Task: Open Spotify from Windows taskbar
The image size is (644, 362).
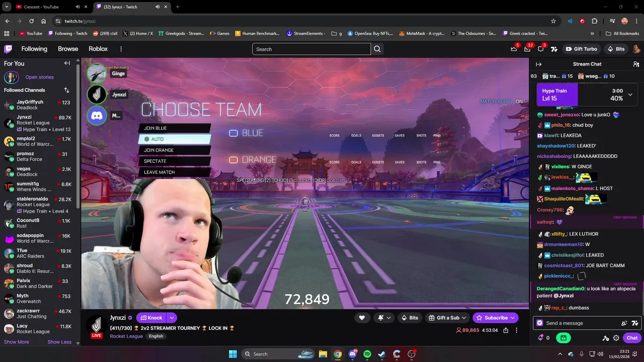Action: coord(367,354)
